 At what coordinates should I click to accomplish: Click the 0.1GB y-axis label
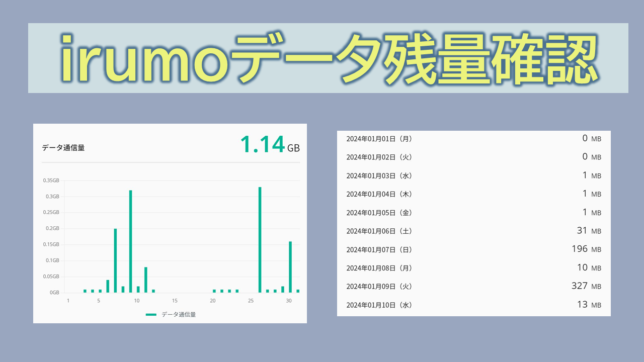pos(52,260)
